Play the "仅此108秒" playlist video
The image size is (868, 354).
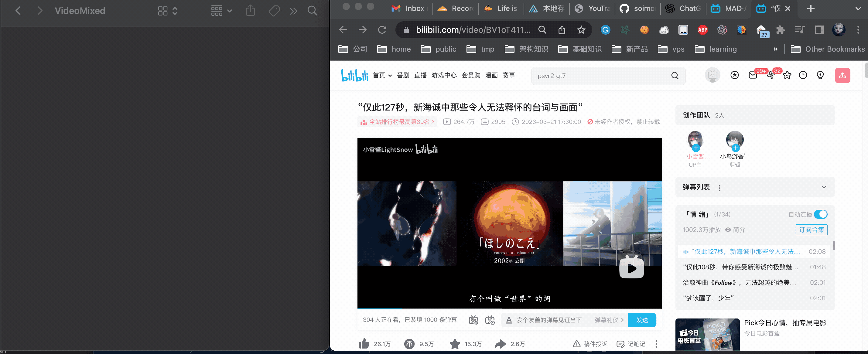click(754, 267)
